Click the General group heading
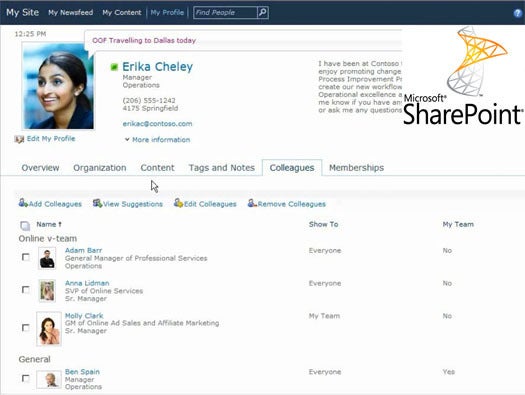The height and width of the screenshot is (395, 525). click(x=34, y=359)
